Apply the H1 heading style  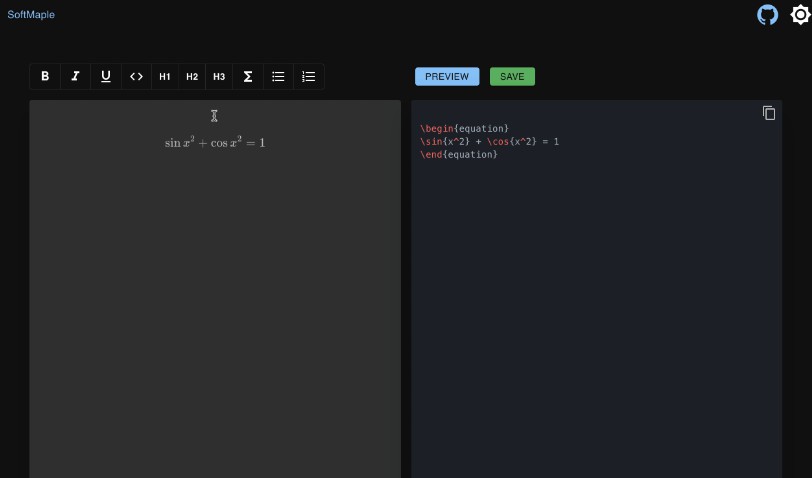tap(165, 77)
